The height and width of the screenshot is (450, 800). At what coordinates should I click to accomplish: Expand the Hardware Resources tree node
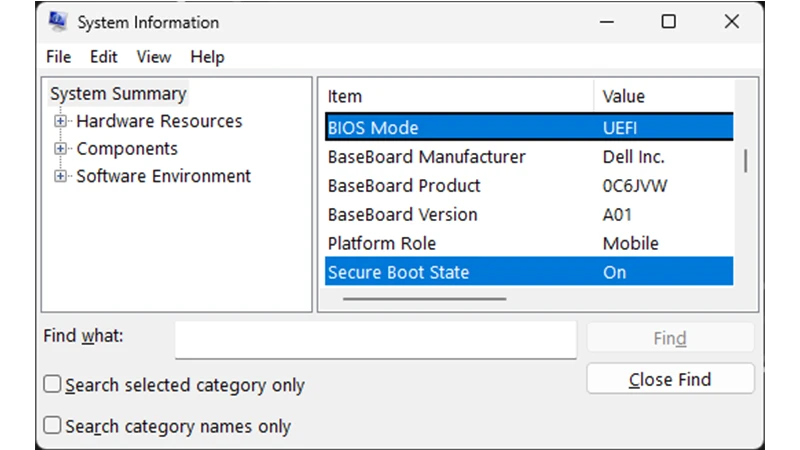tap(61, 122)
